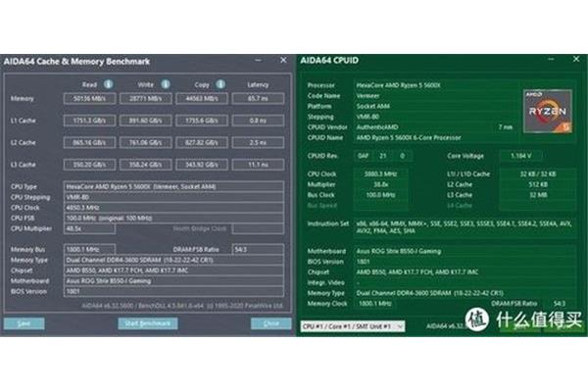This screenshot has width=588, height=392.
Task: Click the DRAM:FSB Ratio value in the benchmark window
Action: click(x=258, y=250)
